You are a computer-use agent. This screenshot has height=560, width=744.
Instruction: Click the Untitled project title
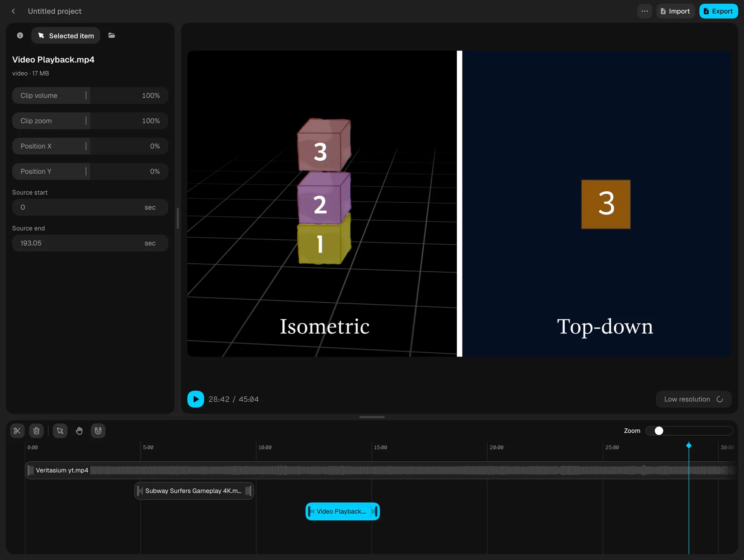coord(55,11)
